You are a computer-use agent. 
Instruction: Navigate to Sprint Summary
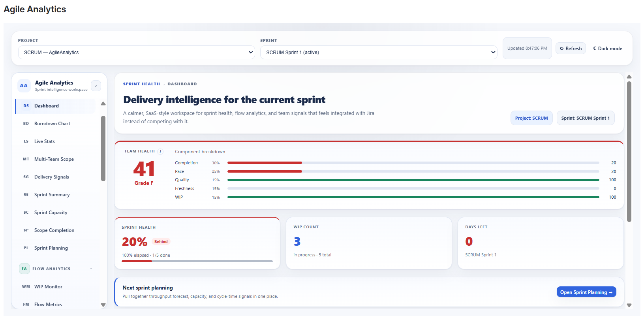click(55, 195)
